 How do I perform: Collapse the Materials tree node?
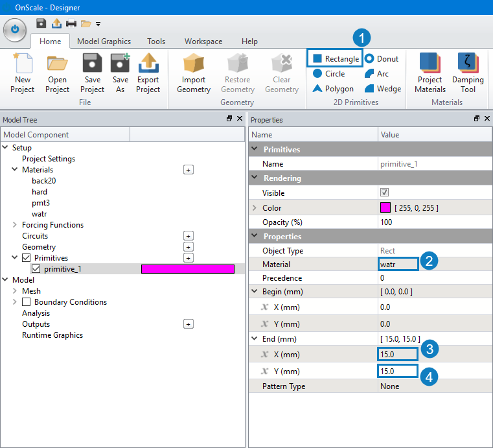[x=14, y=169]
